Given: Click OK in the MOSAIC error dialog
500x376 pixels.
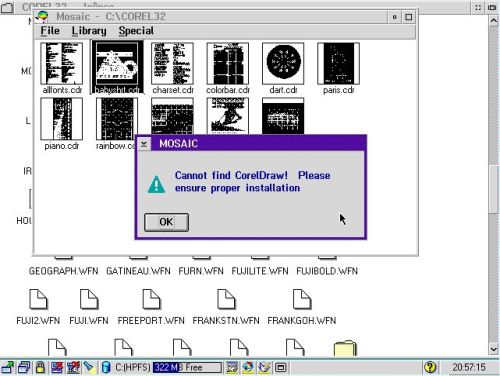Looking at the screenshot, I should click(166, 222).
